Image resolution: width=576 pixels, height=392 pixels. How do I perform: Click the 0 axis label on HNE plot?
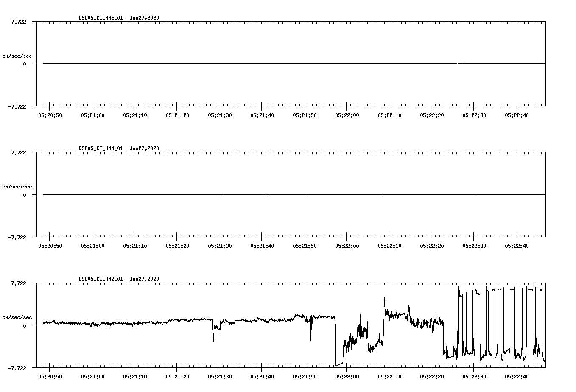(25, 64)
